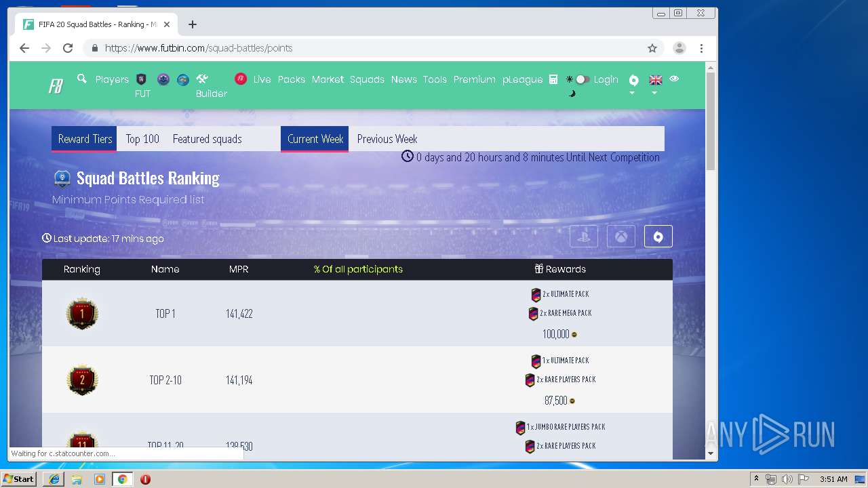Viewport: 868px width, 488px height.
Task: Open the News menu
Action: [x=403, y=79]
